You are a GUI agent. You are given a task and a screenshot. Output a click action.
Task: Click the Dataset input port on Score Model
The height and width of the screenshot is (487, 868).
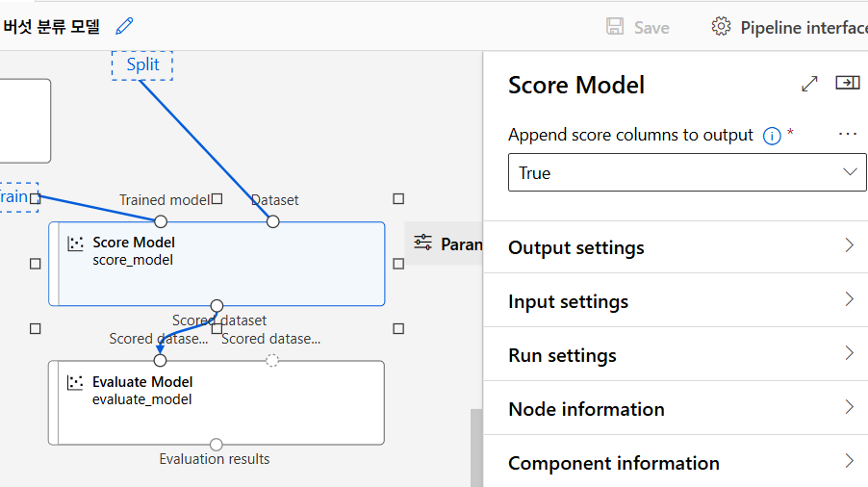click(273, 221)
